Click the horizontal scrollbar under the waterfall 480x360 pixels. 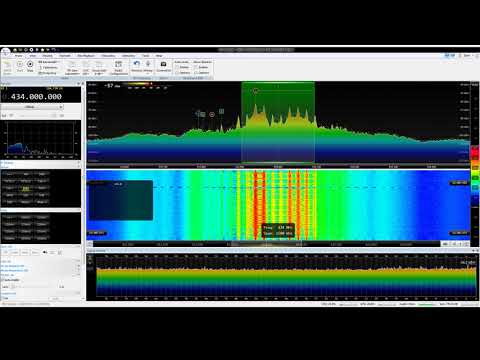pyautogui.click(x=267, y=244)
